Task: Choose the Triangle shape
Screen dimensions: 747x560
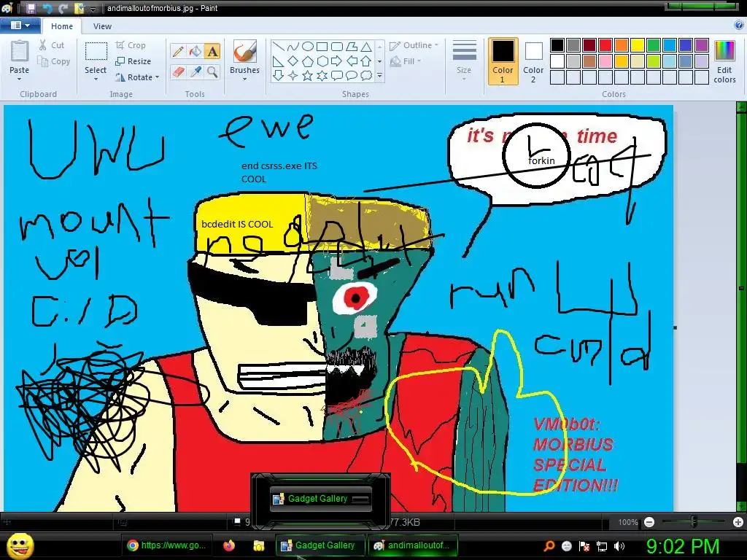Action: click(366, 47)
